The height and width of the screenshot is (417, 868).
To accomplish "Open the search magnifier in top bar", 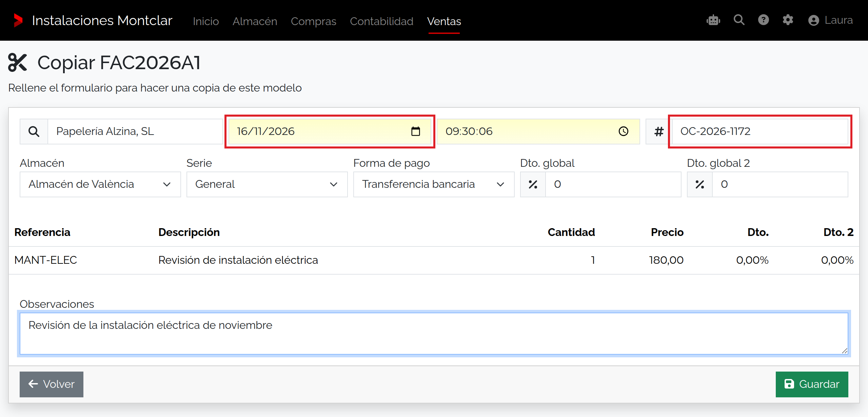I will (739, 20).
